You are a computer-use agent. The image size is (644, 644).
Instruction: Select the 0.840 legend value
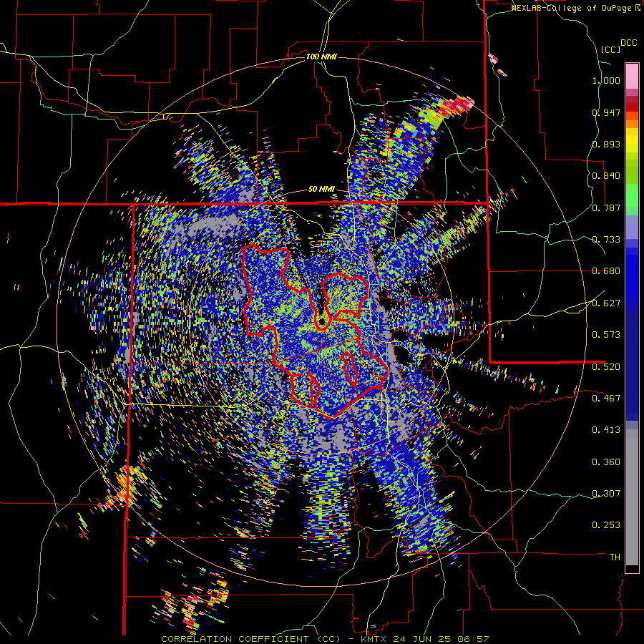[x=606, y=176]
